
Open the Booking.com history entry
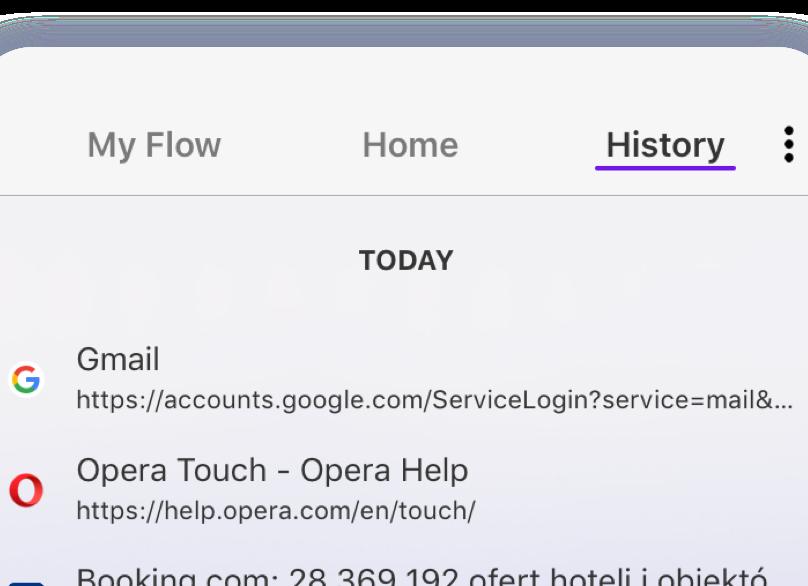click(420, 577)
